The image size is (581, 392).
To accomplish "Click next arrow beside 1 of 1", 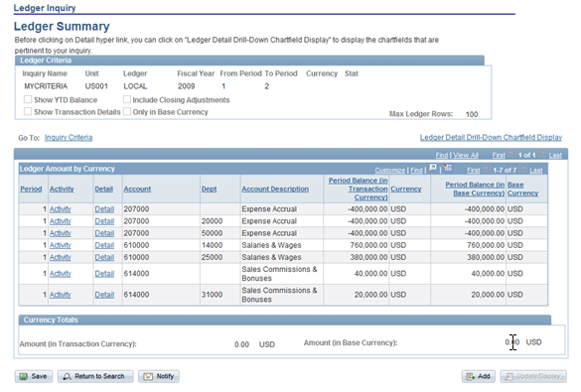I will pos(542,154).
